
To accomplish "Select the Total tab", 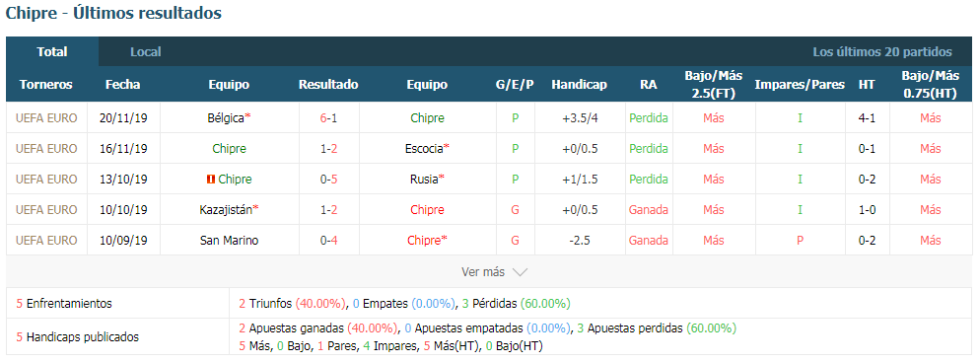I will pos(52,52).
